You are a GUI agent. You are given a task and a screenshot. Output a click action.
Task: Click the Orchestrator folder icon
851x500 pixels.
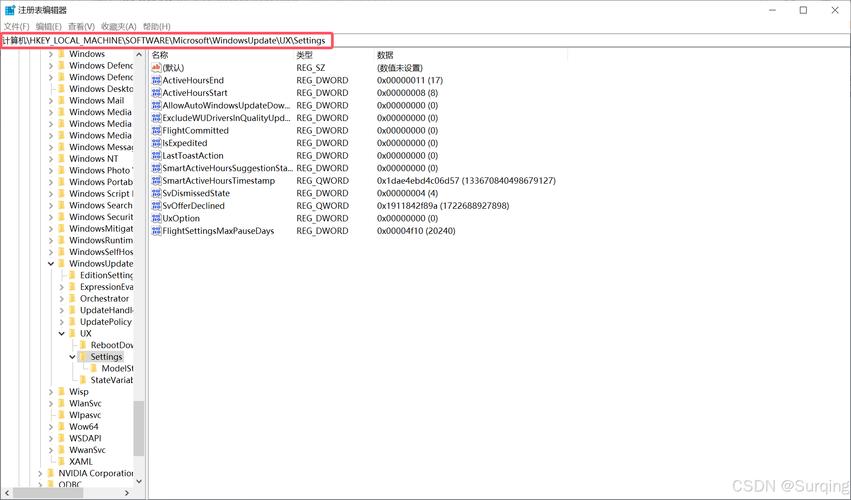(72, 299)
